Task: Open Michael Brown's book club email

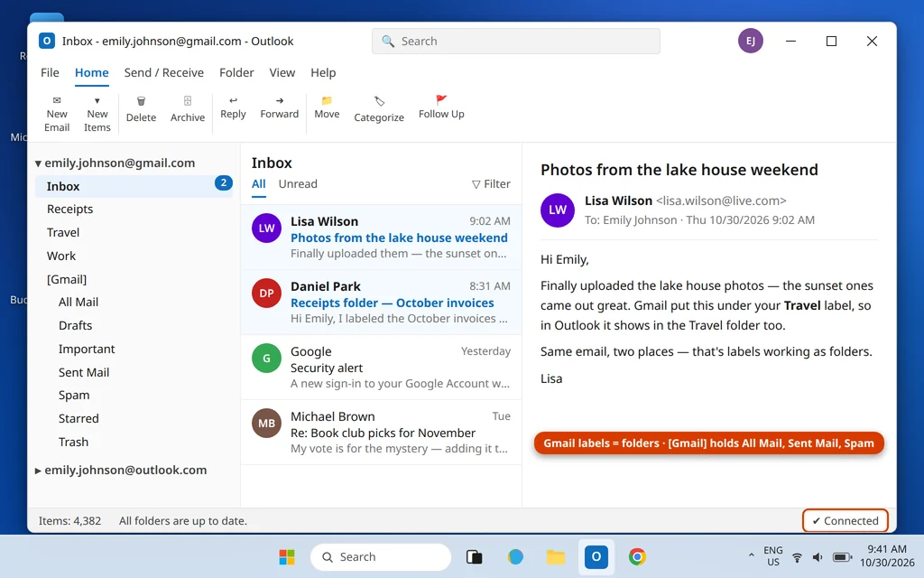Action: [382, 432]
